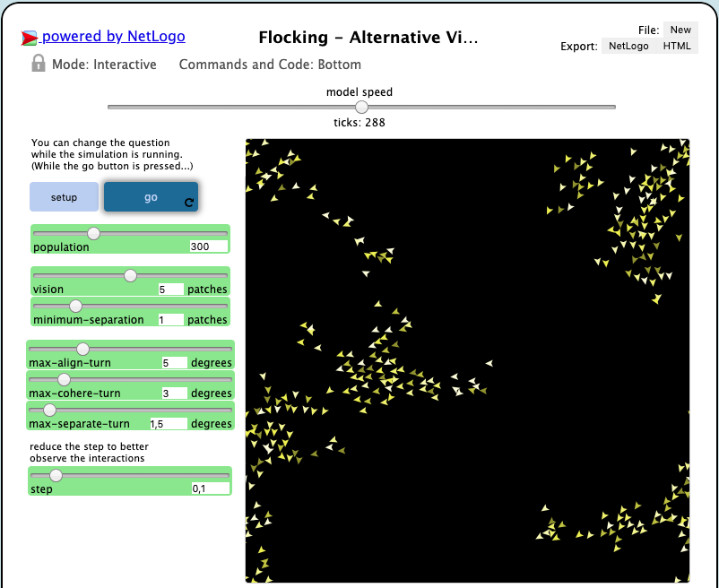Click the forever-loop icon on go button
The width and height of the screenshot is (719, 588).
point(189,203)
